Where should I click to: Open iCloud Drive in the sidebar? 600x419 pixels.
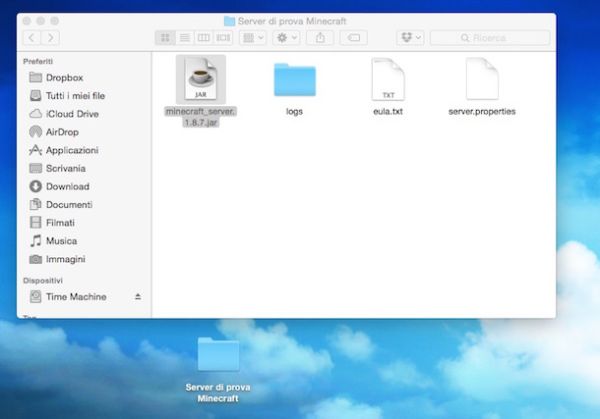(x=84, y=114)
